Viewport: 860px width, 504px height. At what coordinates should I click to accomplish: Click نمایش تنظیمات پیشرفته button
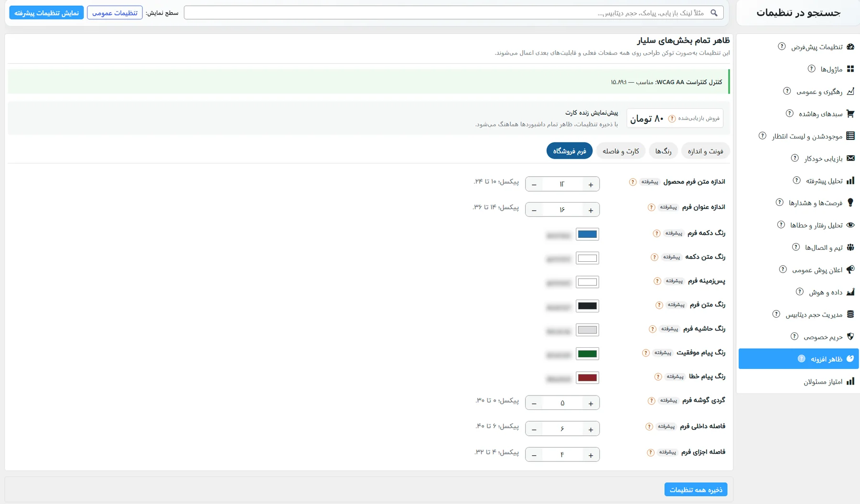pos(46,13)
